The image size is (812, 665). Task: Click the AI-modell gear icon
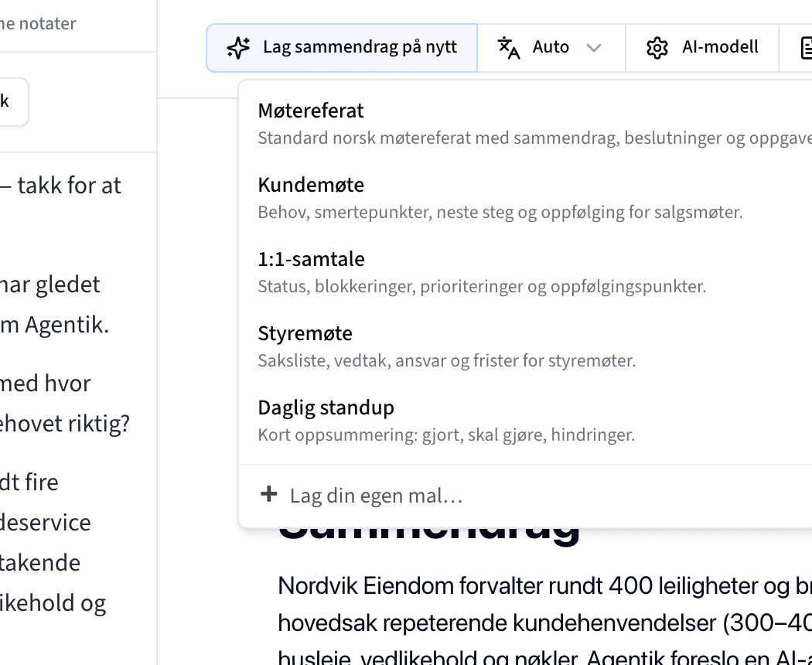pyautogui.click(x=657, y=48)
